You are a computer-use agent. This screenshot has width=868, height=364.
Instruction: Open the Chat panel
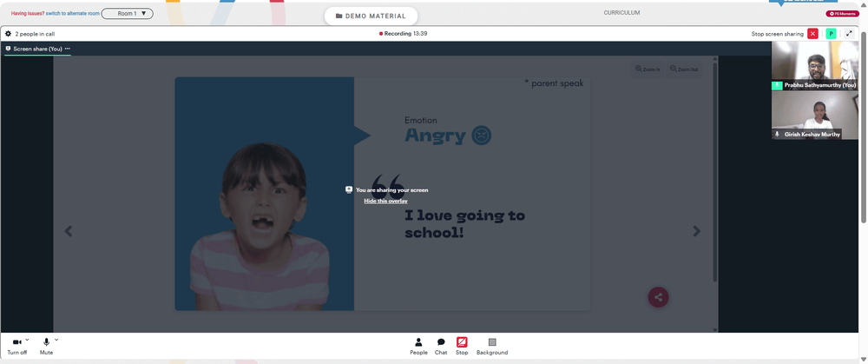coord(441,347)
